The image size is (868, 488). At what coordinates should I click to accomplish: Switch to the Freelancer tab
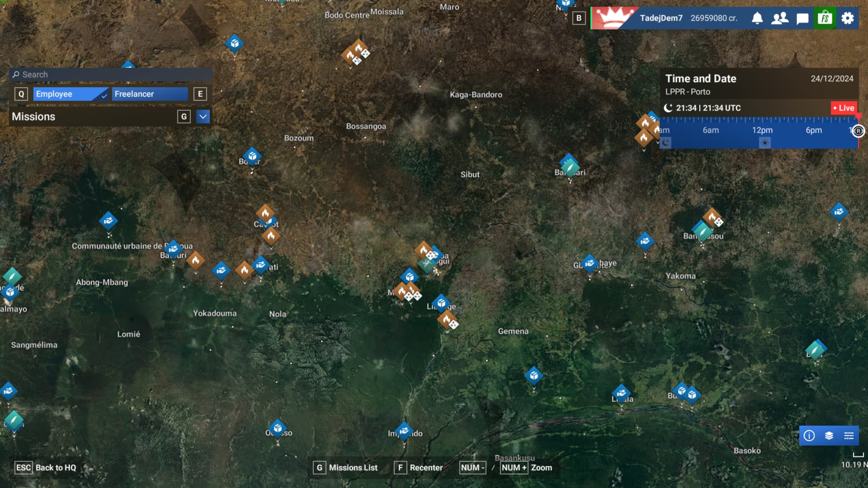149,94
